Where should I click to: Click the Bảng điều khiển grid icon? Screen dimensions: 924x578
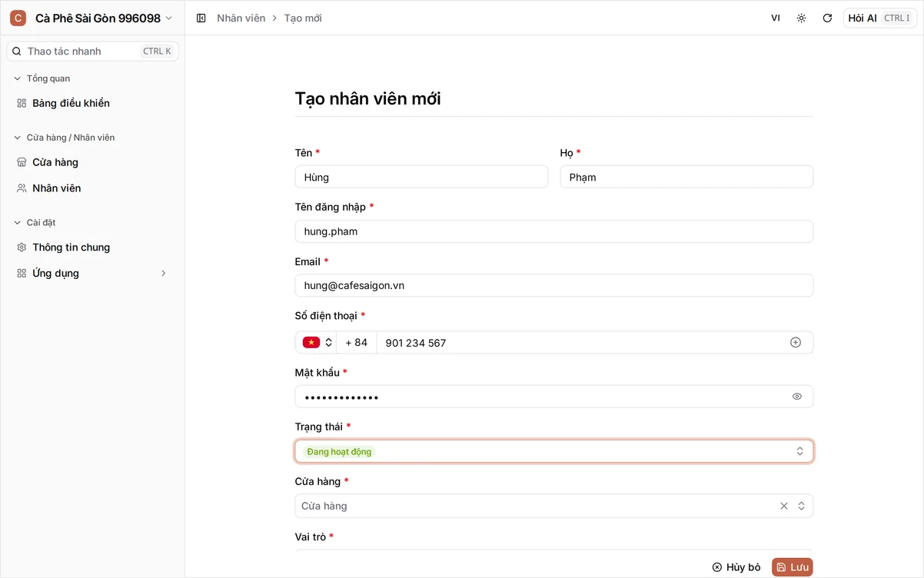pos(22,103)
